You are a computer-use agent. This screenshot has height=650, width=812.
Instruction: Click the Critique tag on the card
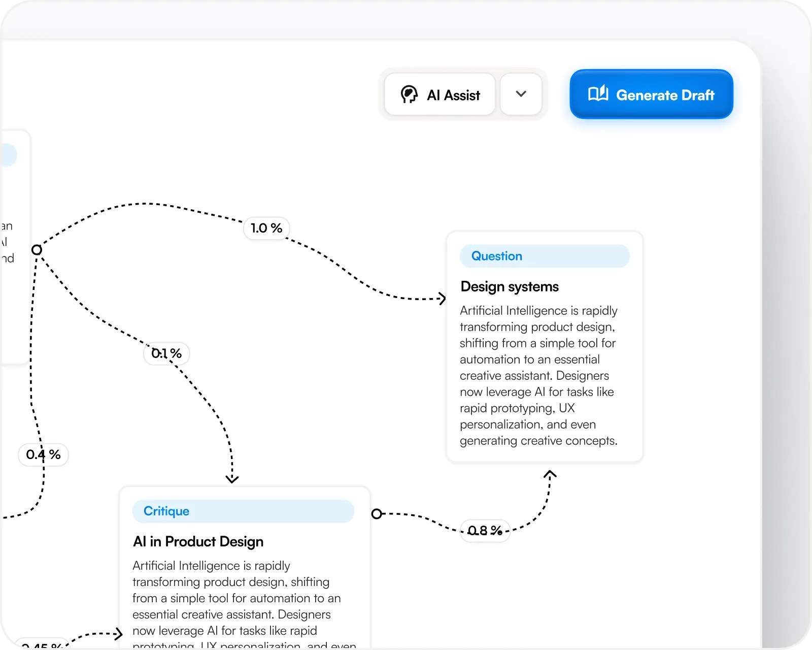[166, 511]
